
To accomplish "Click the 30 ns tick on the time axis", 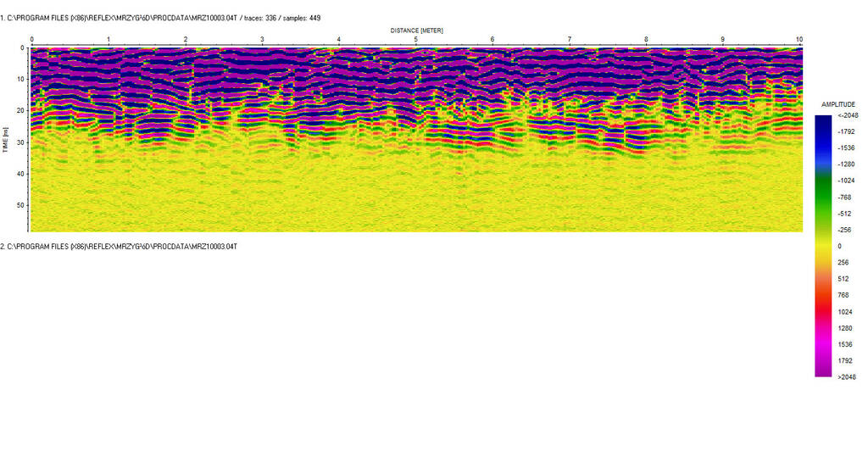I will click(19, 142).
